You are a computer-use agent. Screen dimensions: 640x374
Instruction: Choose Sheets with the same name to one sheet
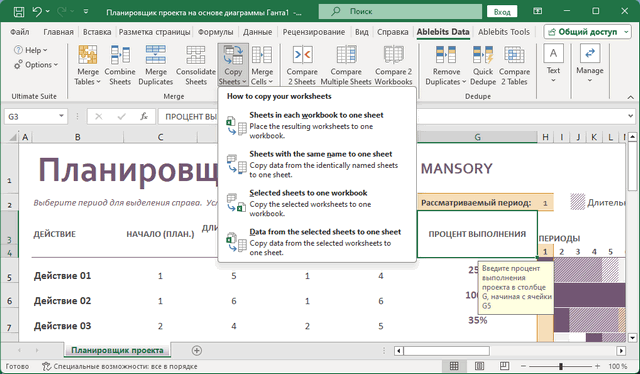317,164
